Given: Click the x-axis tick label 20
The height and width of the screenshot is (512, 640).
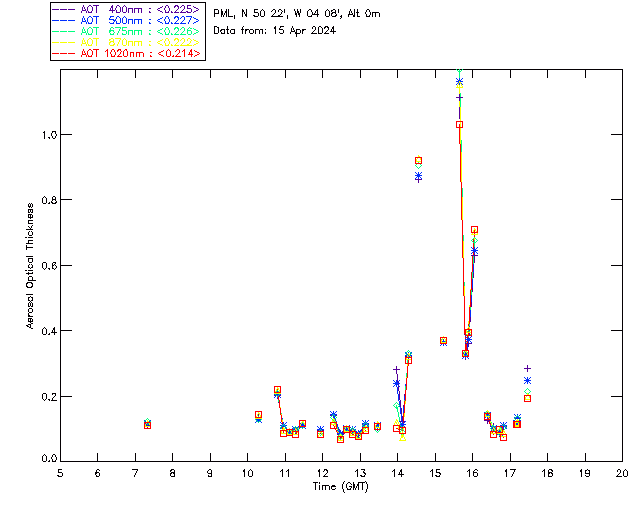Looking at the screenshot, I should 622,473.
